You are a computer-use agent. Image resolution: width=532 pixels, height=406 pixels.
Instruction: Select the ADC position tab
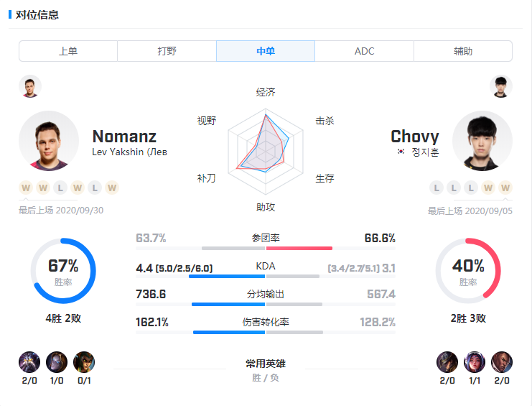(x=365, y=51)
